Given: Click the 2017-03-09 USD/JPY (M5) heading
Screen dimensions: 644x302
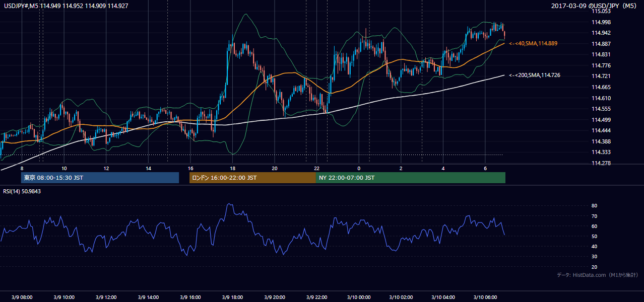Looking at the screenshot, I should click(595, 6).
